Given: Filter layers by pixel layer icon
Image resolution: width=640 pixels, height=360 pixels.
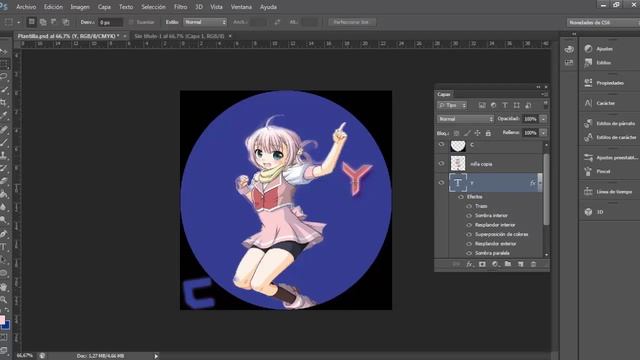Looking at the screenshot, I should click(x=482, y=105).
